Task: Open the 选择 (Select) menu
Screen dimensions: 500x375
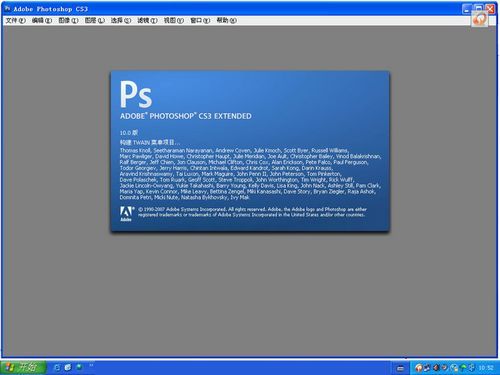Action: [x=121, y=21]
